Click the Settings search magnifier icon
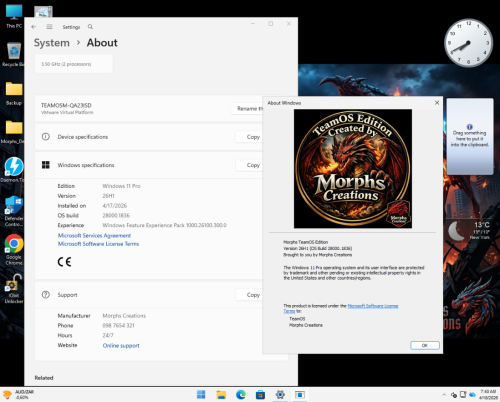Screen dimensions: 500x402 (90, 27)
